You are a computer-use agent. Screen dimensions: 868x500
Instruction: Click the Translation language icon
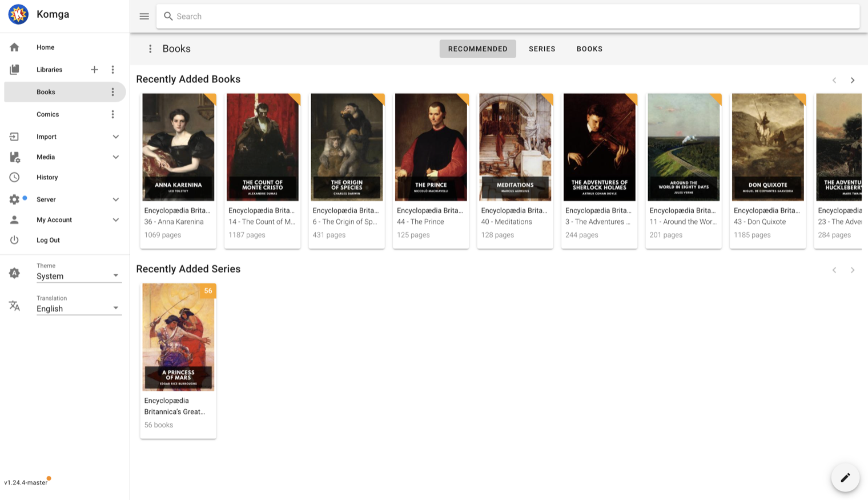coord(14,306)
